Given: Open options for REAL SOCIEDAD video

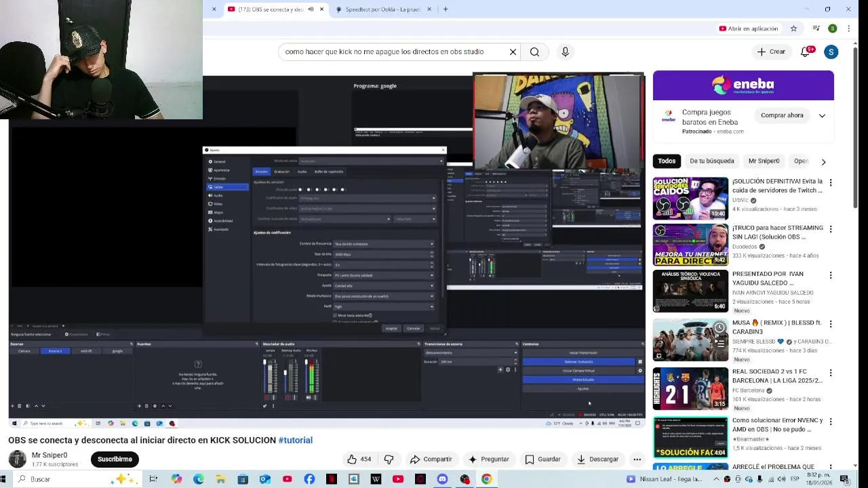Looking at the screenshot, I should coord(830,373).
